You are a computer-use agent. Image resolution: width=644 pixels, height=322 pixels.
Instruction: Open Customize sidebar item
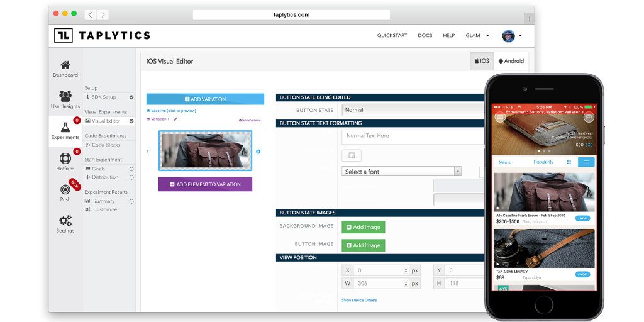101,209
